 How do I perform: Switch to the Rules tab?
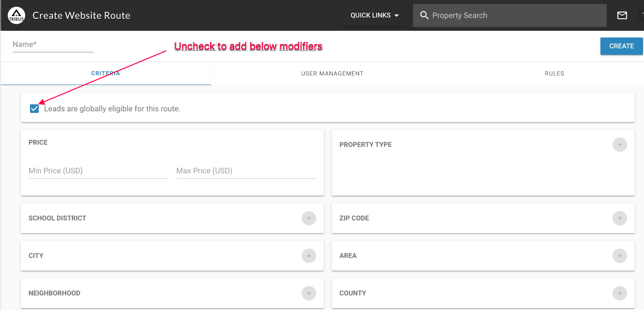point(554,73)
